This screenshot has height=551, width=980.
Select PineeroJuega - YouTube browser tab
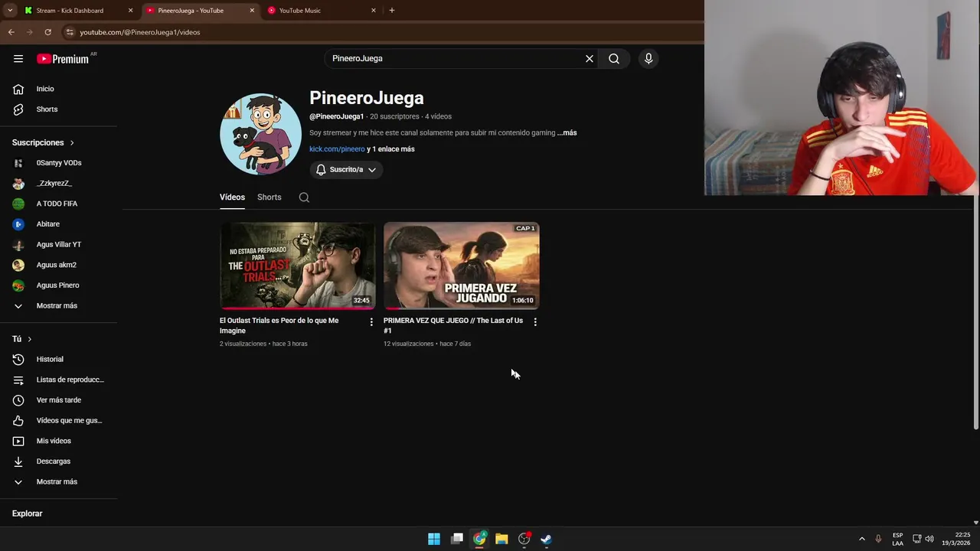pyautogui.click(x=201, y=11)
